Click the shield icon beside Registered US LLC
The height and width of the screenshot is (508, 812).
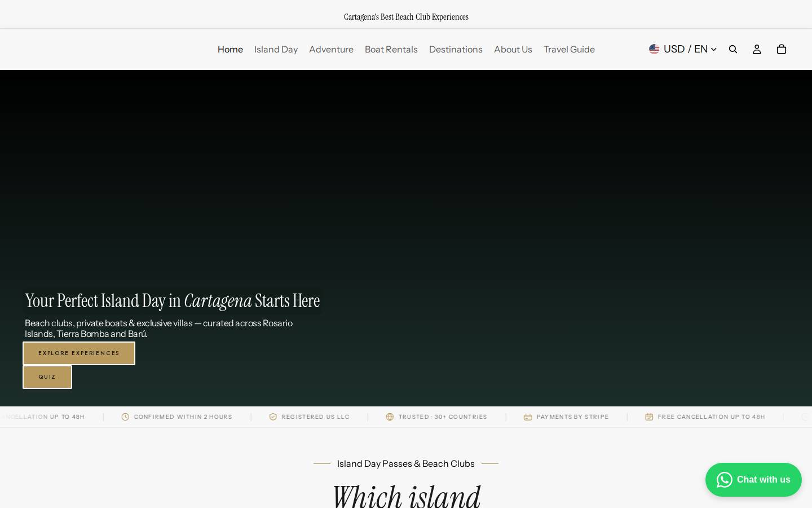[x=273, y=417]
